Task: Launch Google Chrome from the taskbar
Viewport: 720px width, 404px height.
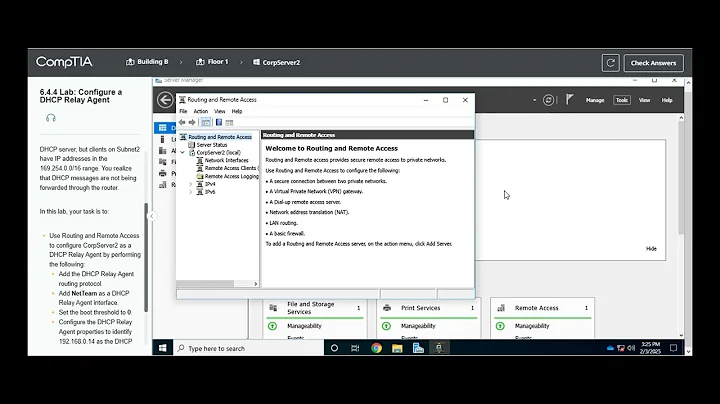Action: 377,348
